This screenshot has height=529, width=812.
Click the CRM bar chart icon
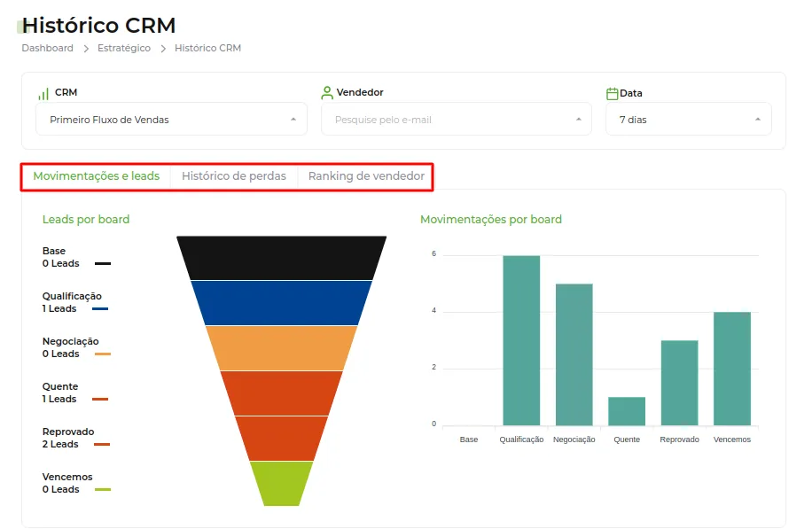[x=43, y=94]
